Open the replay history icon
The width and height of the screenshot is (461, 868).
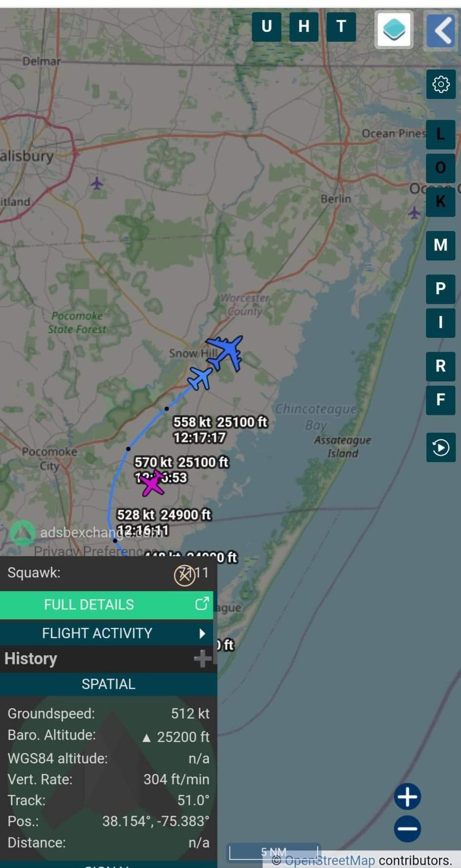coord(441,447)
